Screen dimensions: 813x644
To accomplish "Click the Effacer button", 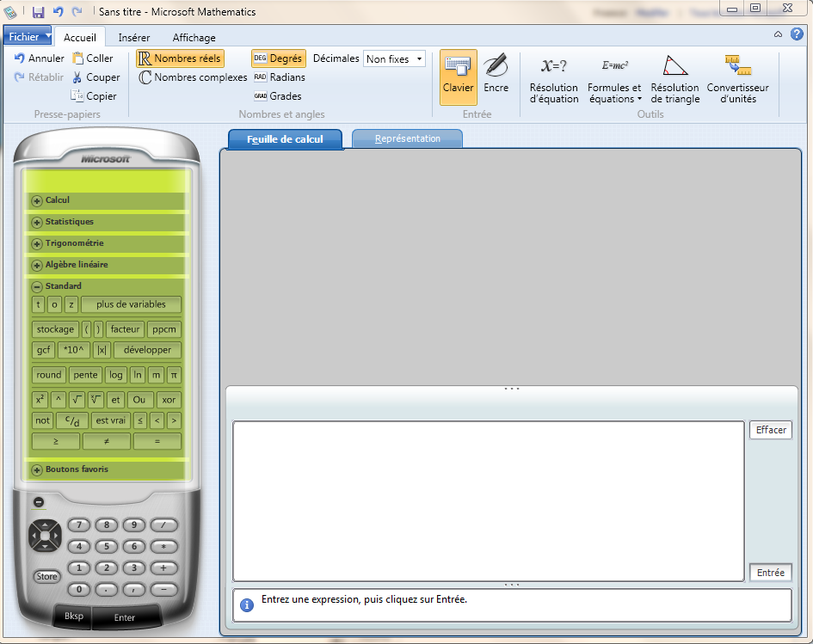I will tap(771, 430).
